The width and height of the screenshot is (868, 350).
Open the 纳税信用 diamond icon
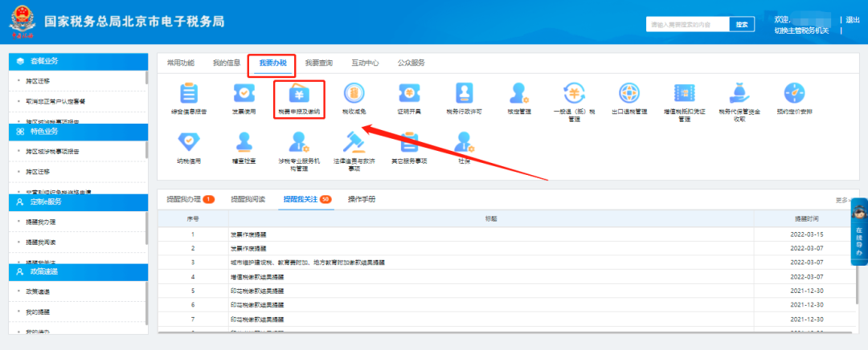point(189,142)
